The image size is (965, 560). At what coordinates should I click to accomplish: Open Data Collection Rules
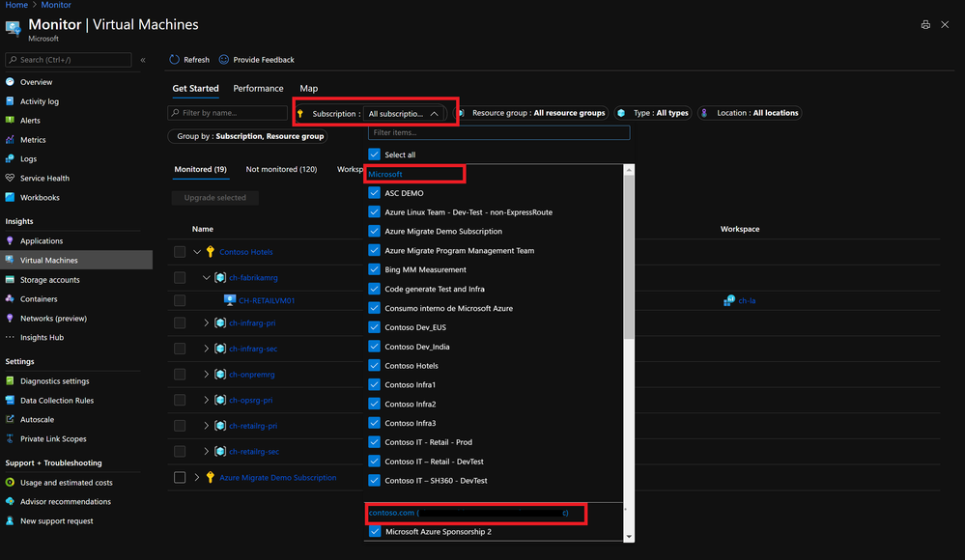pos(57,401)
